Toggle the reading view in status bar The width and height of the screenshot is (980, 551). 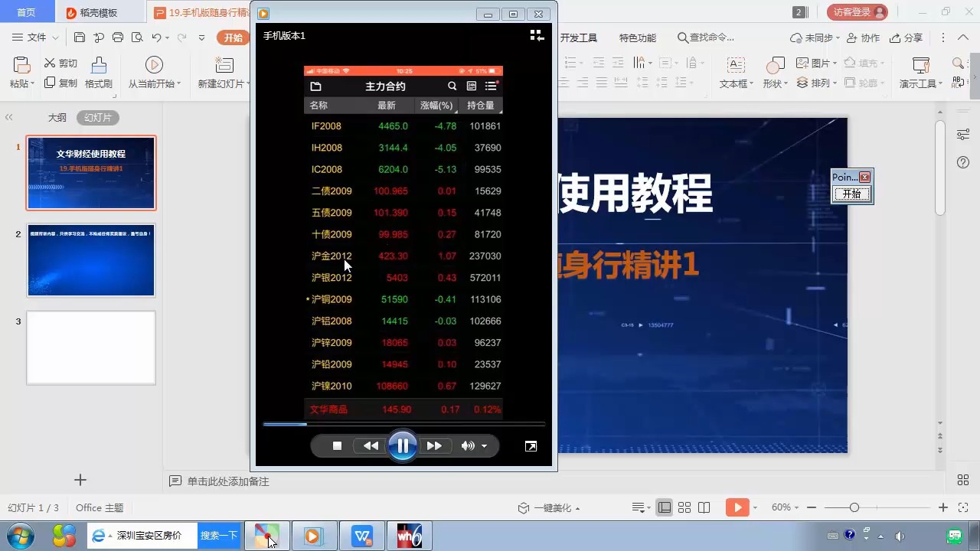[x=703, y=506]
